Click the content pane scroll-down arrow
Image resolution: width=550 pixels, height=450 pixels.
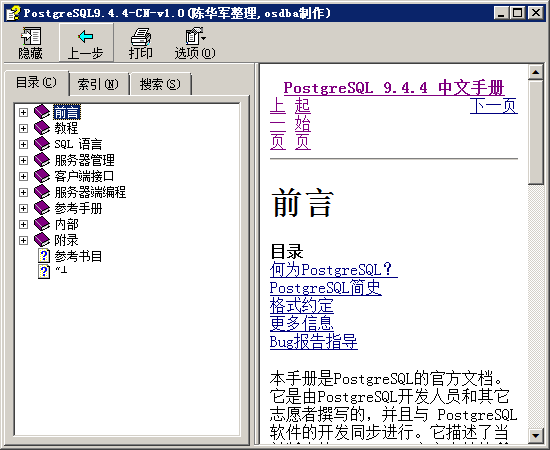click(536, 436)
